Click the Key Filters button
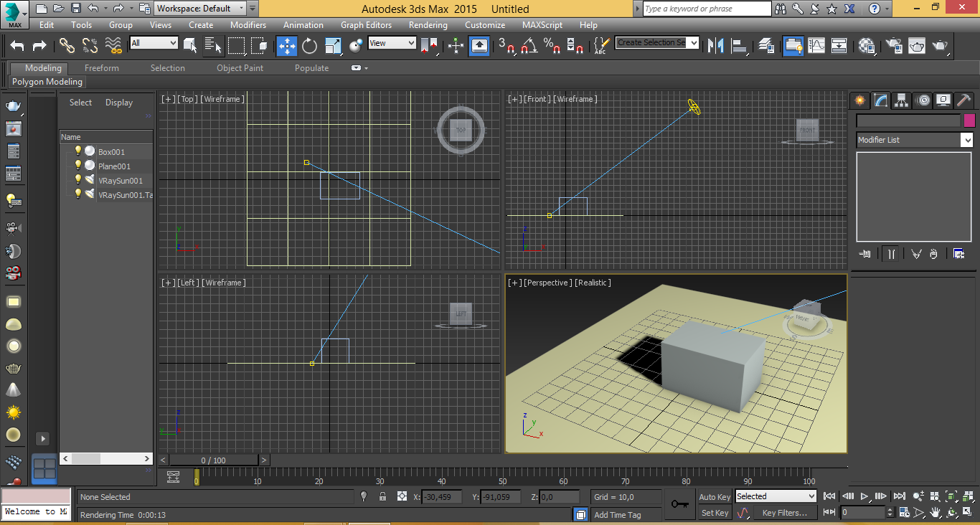980x525 pixels. tap(784, 513)
